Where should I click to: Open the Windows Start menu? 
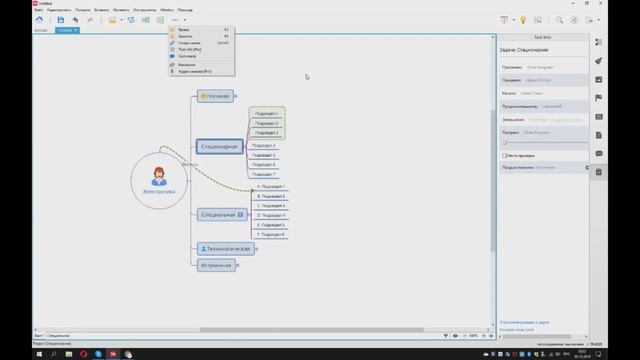[x=39, y=354]
